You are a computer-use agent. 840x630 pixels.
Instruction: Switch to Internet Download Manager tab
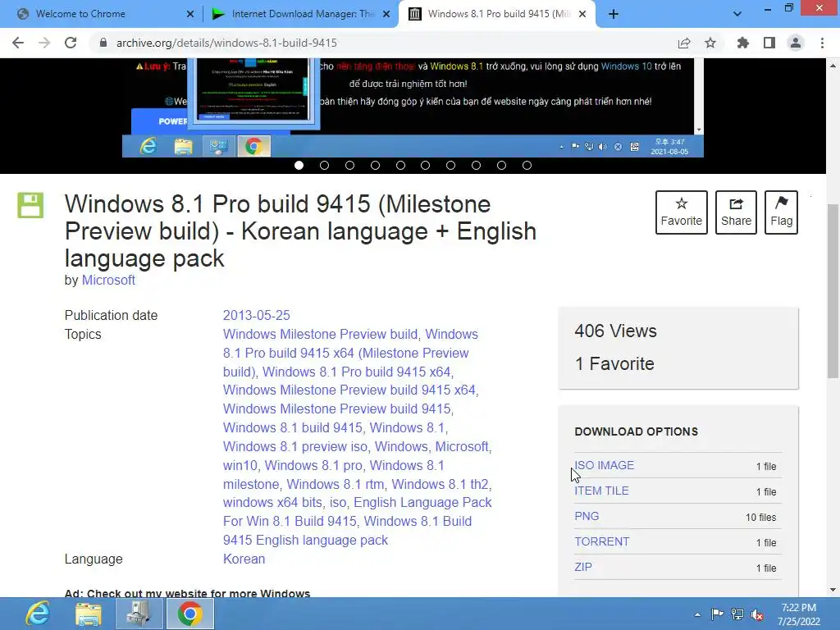(301, 14)
